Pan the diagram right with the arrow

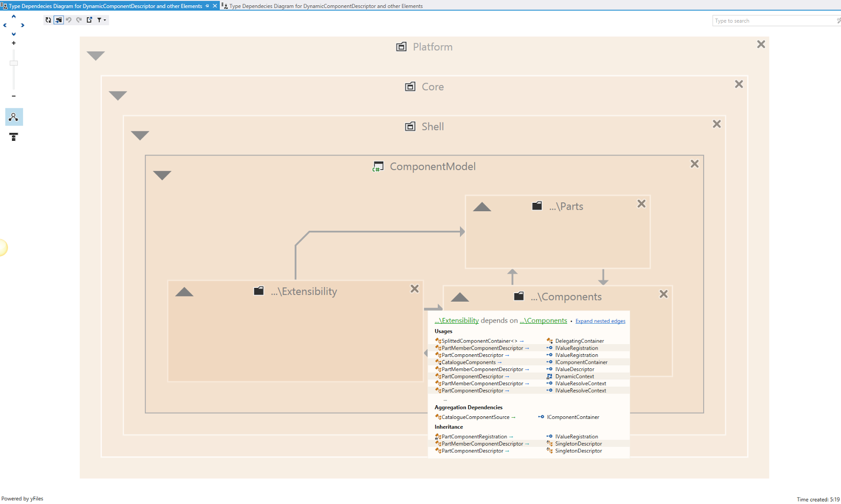23,25
